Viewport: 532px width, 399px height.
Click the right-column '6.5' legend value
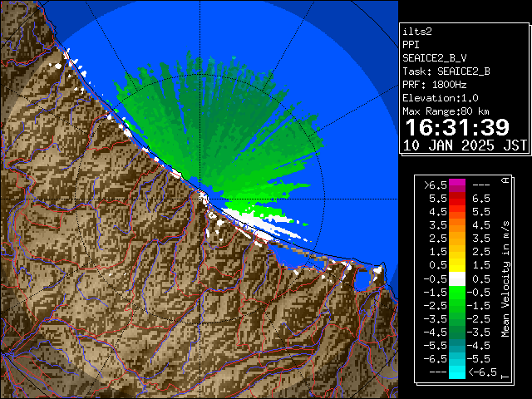click(481, 199)
